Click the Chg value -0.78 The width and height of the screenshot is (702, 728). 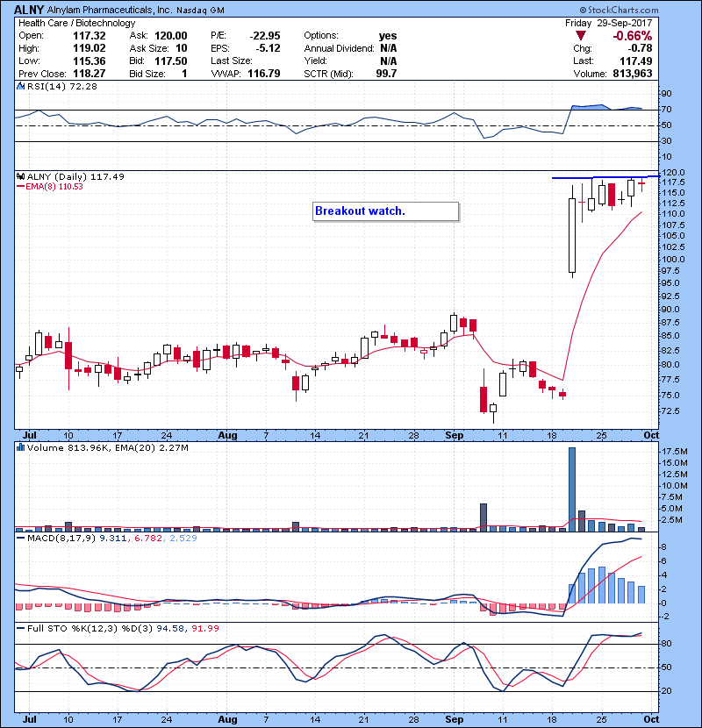(x=640, y=48)
